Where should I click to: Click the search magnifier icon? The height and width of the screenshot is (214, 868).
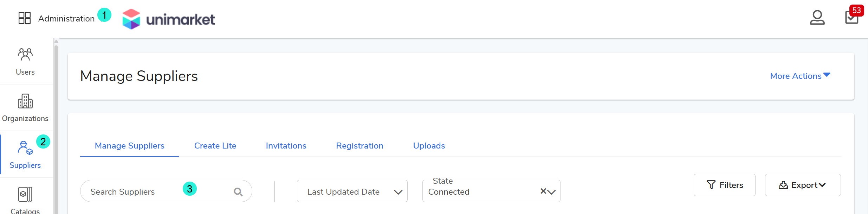pyautogui.click(x=238, y=192)
